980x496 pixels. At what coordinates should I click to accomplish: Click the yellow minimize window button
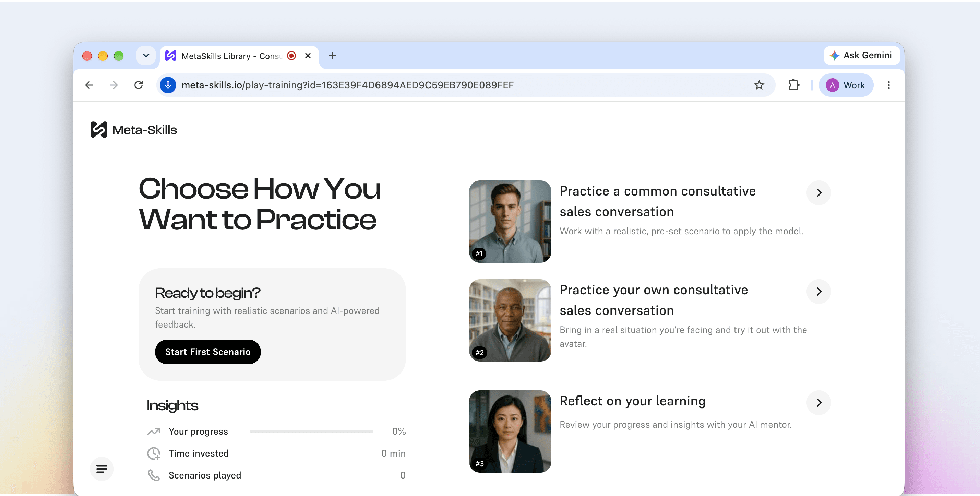[103, 56]
